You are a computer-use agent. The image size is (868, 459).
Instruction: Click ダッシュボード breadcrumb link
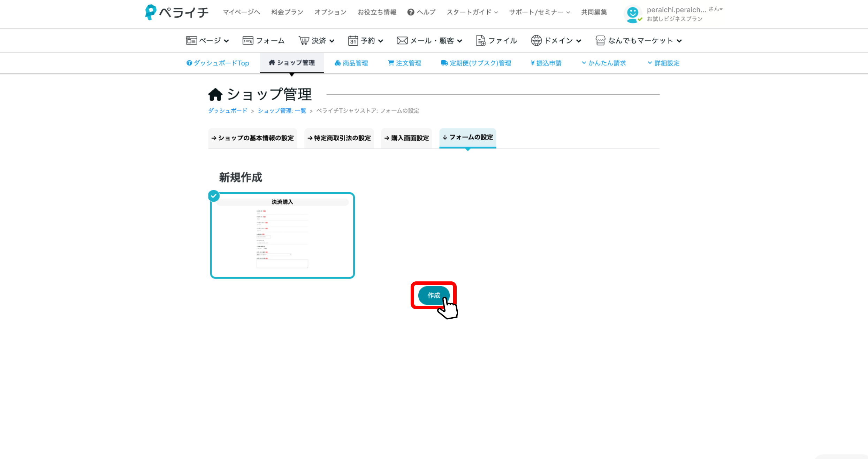[x=228, y=111]
